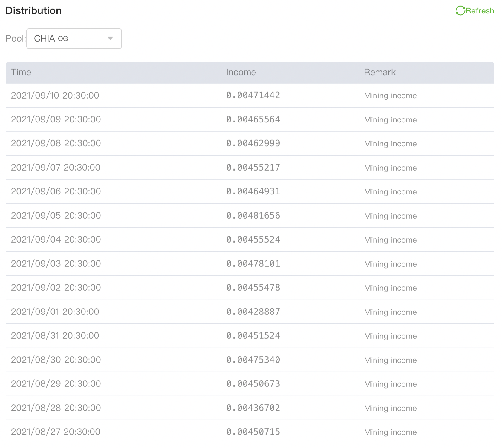Select income value 0.00481656

click(x=253, y=216)
